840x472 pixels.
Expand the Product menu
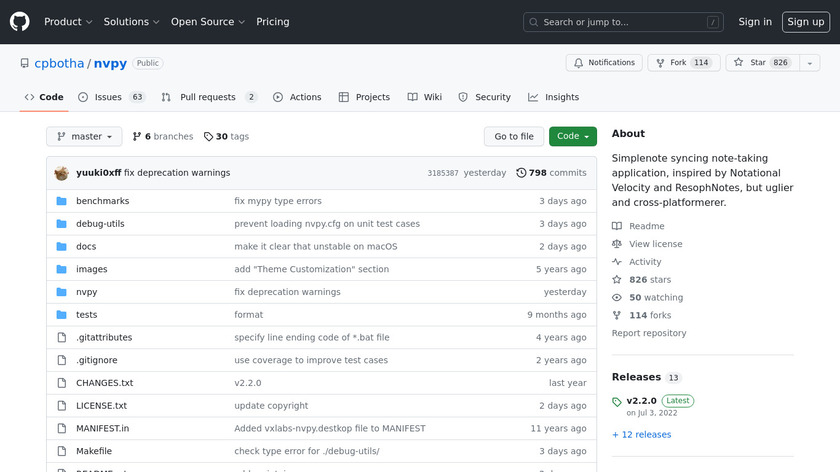(x=68, y=22)
